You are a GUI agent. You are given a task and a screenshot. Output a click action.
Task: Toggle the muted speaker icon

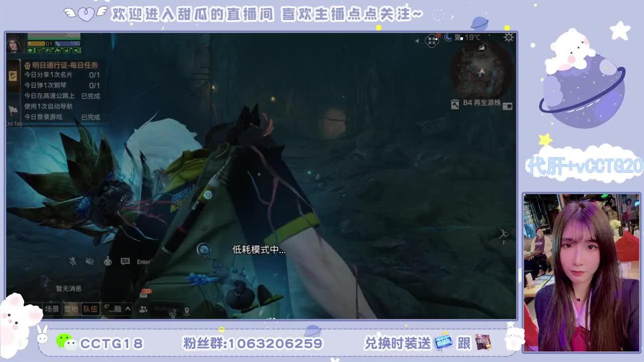pyautogui.click(x=90, y=261)
